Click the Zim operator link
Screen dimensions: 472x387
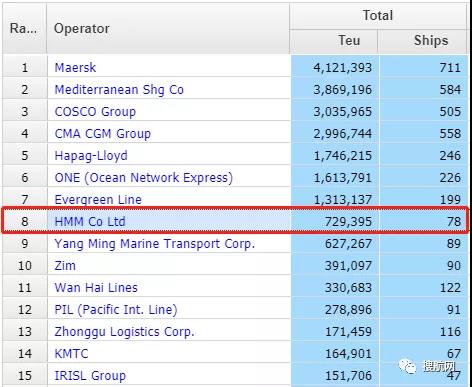pyautogui.click(x=65, y=266)
